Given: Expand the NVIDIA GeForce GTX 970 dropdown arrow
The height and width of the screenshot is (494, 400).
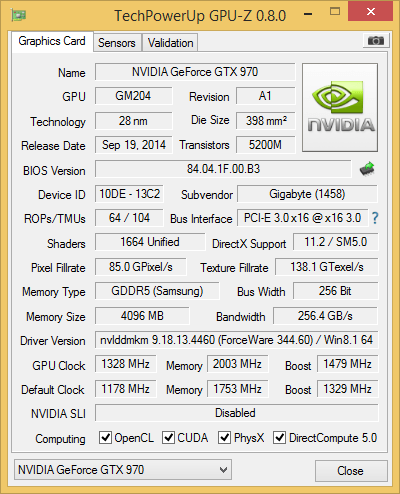Looking at the screenshot, I should tap(223, 470).
